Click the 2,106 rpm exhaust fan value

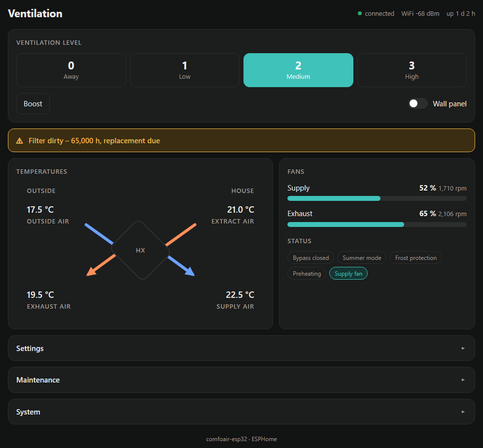click(x=452, y=214)
